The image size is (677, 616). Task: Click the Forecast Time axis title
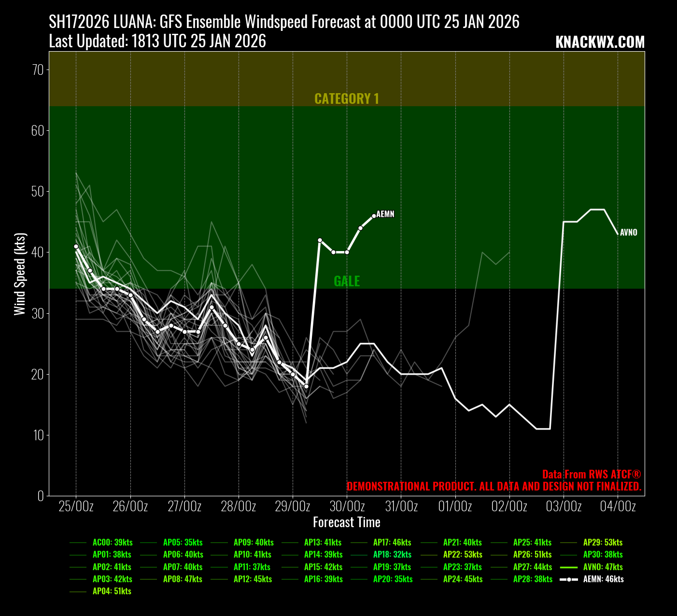point(346,522)
